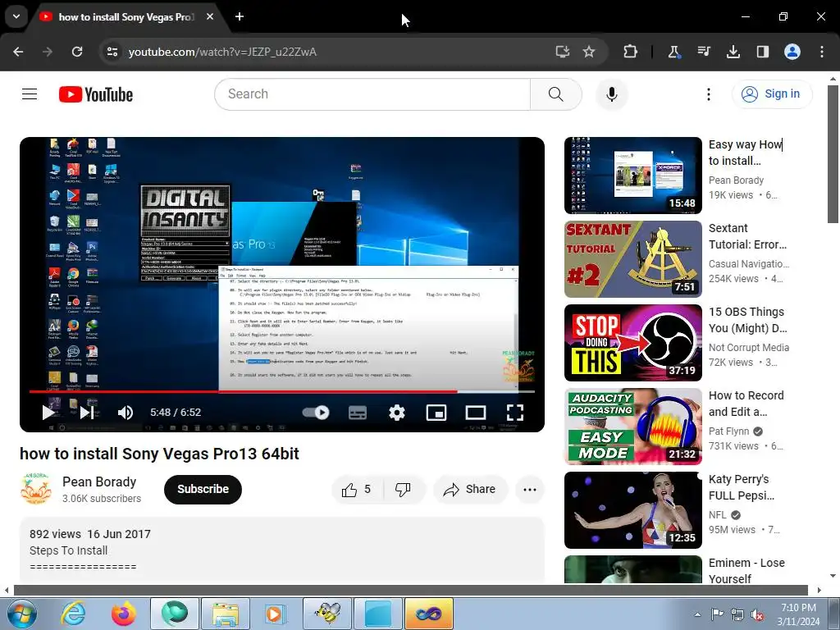Activate miniplayer mode
This screenshot has width=840, height=630.
pos(436,413)
